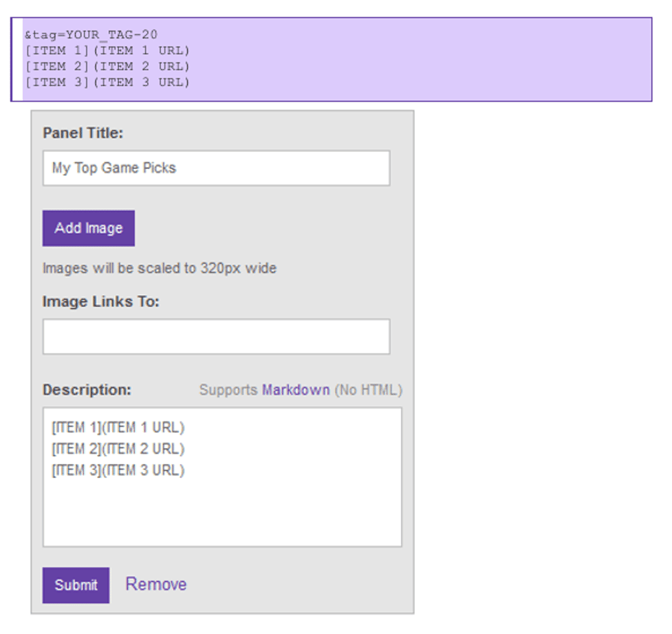Click the [ITEM 2](ITEM 2 URL) code line
This screenshot has height=634, width=672.
pos(107,67)
